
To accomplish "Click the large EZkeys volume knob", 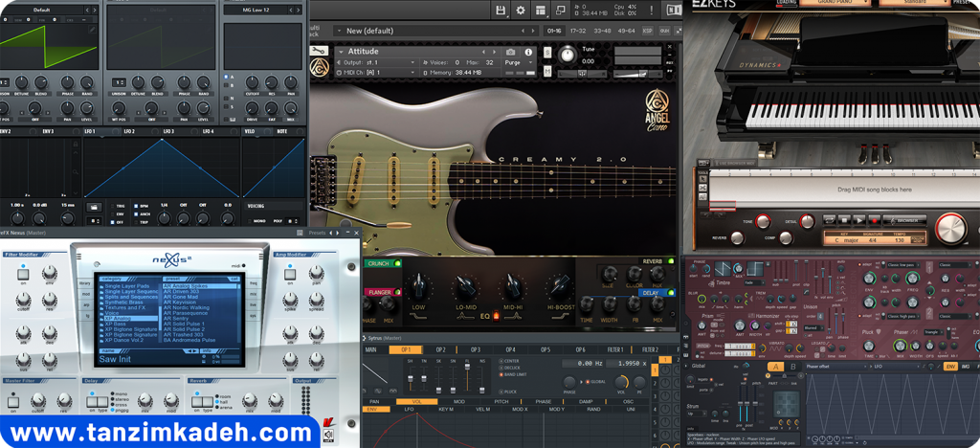I will click(x=950, y=228).
